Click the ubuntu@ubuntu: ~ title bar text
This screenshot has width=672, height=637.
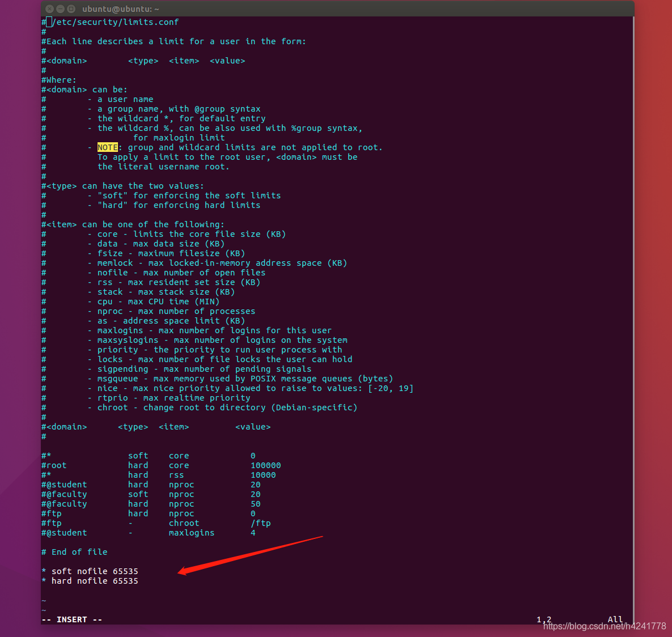click(x=120, y=9)
